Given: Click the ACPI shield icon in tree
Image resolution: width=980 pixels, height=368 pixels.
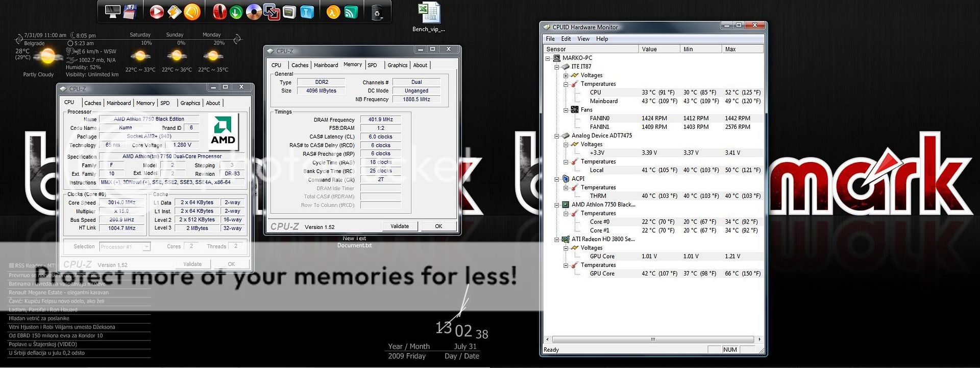Looking at the screenshot, I should click(566, 178).
